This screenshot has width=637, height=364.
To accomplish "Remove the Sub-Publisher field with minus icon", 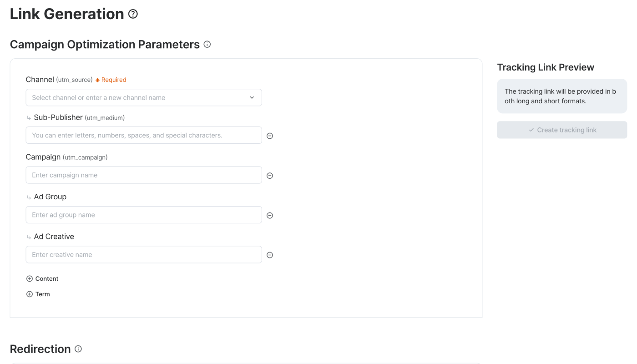I will coord(269,136).
